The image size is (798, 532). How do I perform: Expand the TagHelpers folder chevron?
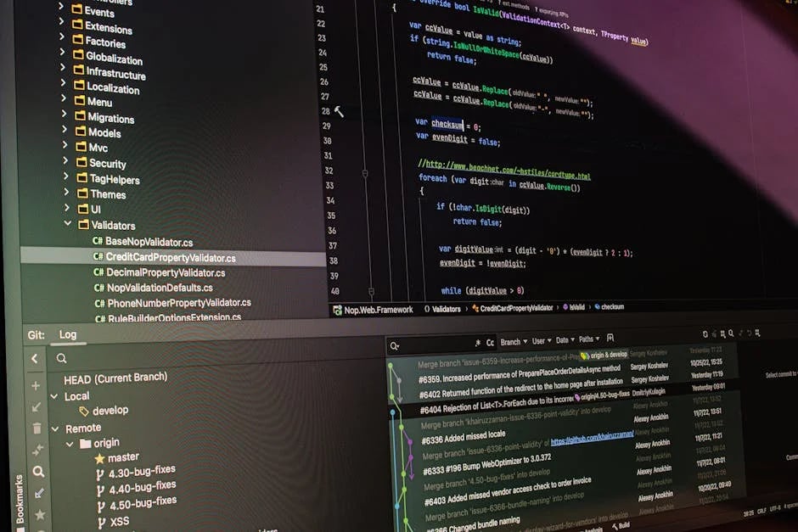(65, 176)
